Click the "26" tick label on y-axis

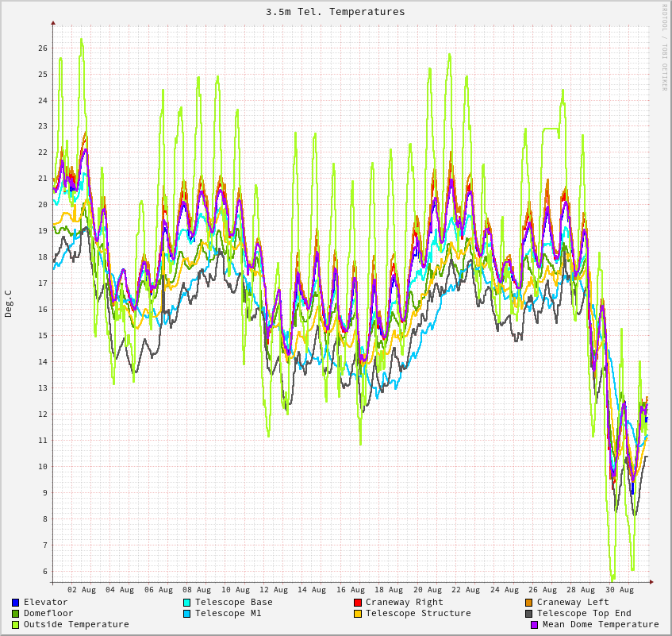coord(42,48)
